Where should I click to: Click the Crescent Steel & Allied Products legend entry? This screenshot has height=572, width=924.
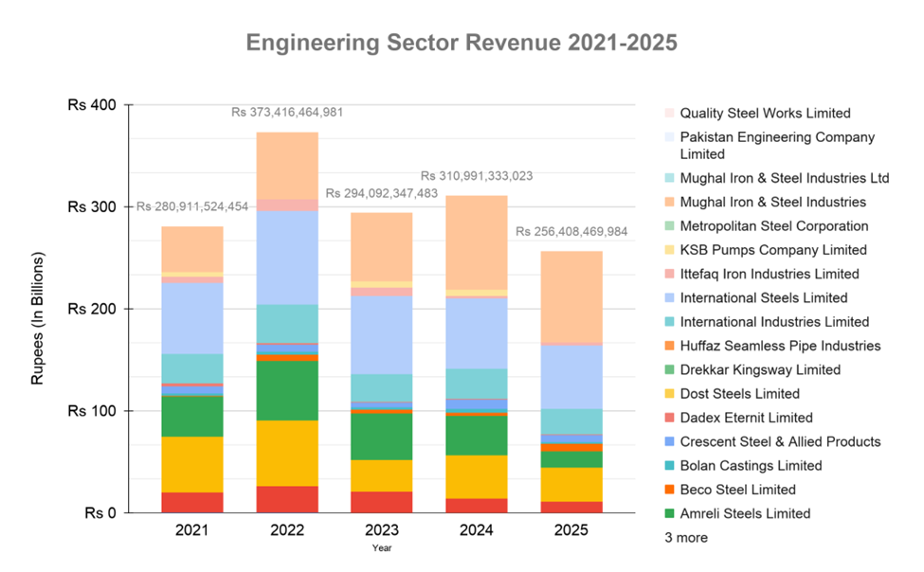780,442
